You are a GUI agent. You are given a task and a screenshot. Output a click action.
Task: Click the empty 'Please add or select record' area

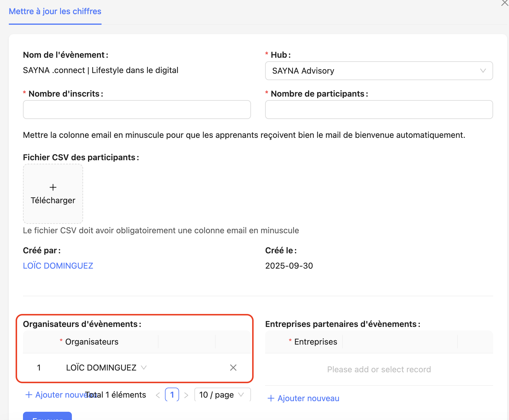379,369
